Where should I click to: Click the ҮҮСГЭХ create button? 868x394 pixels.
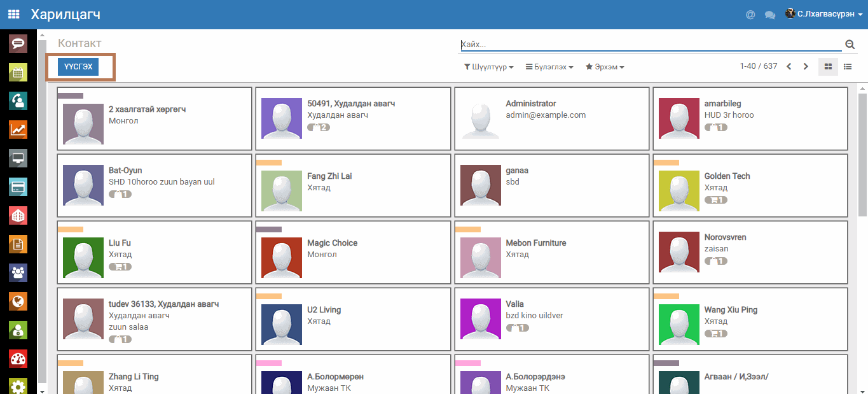78,67
